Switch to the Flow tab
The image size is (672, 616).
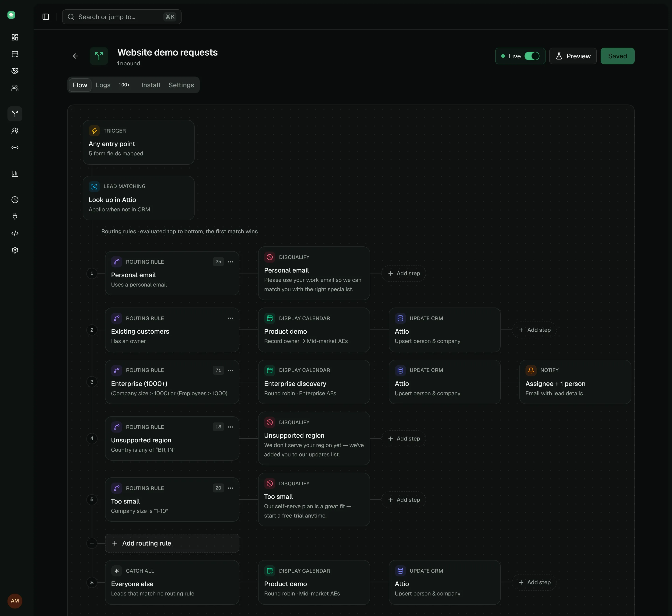[80, 85]
